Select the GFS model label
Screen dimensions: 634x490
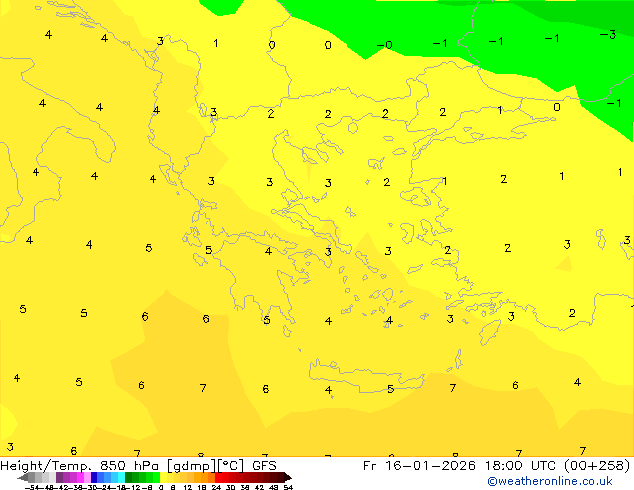click(264, 465)
